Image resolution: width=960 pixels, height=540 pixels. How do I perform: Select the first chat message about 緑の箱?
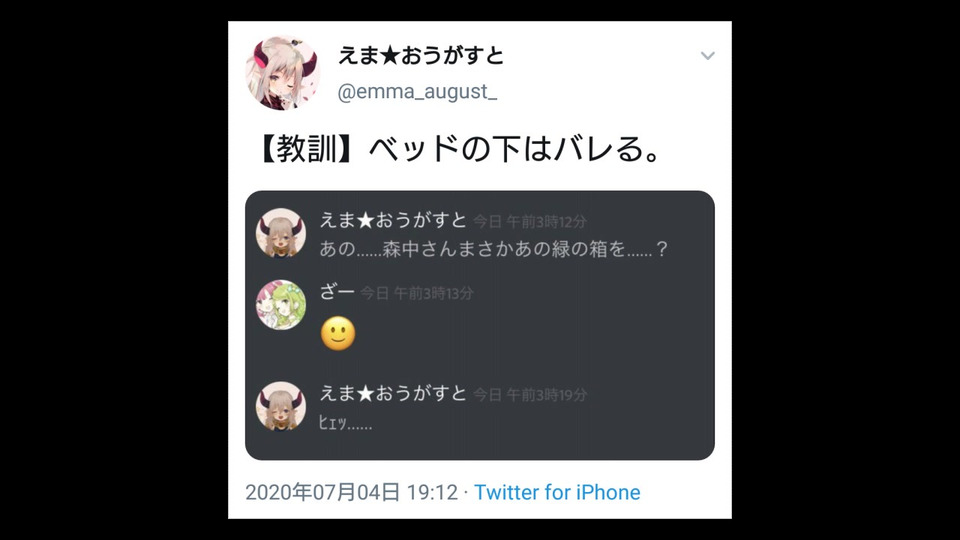click(493, 249)
